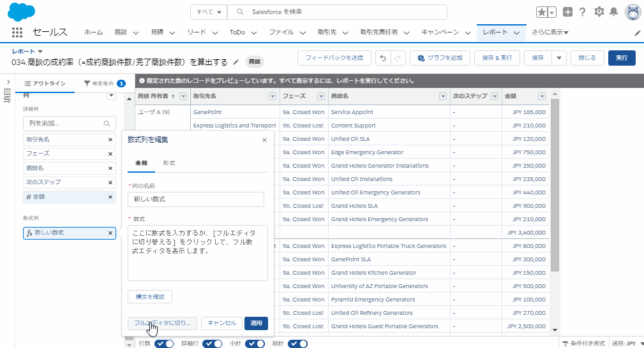The image size is (644, 348).
Task: Toggle the 小計 switch
Action: pyautogui.click(x=255, y=344)
